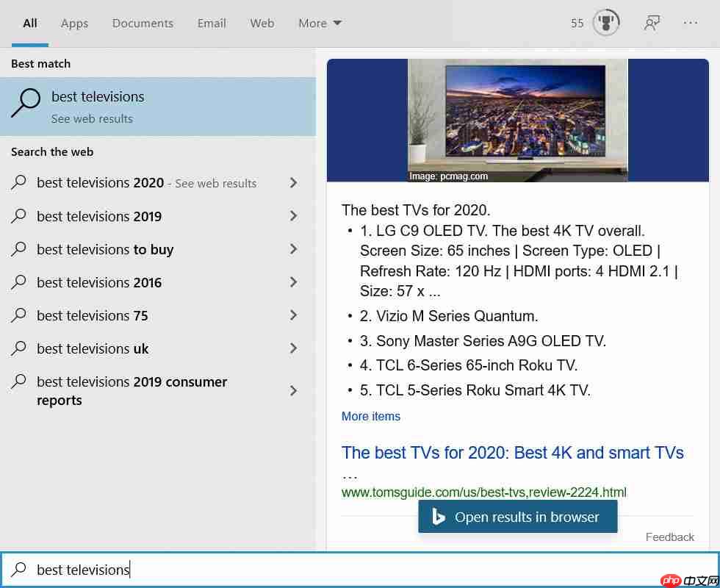Screen dimensions: 720x588
Task: Click the Bing logo on the browser button
Action: (438, 517)
